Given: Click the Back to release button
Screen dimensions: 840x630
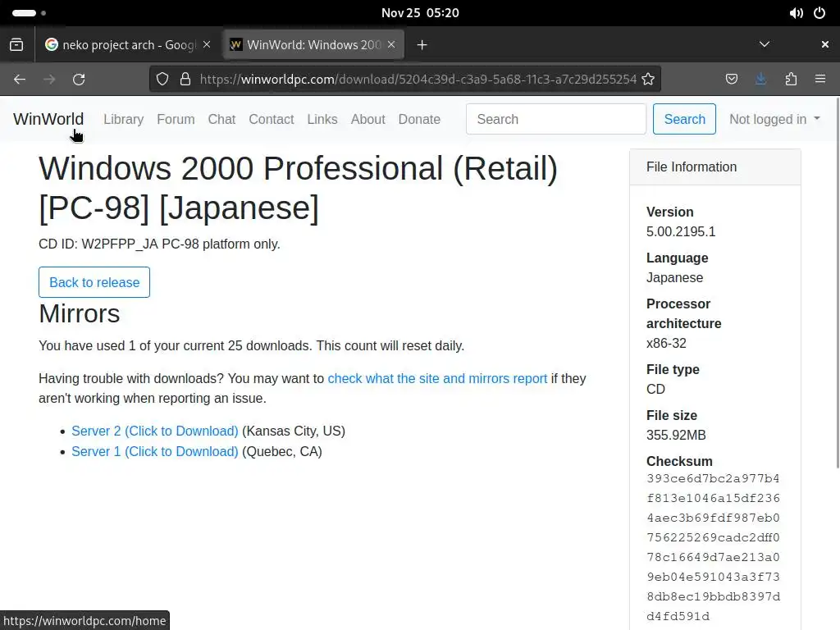Looking at the screenshot, I should [94, 282].
